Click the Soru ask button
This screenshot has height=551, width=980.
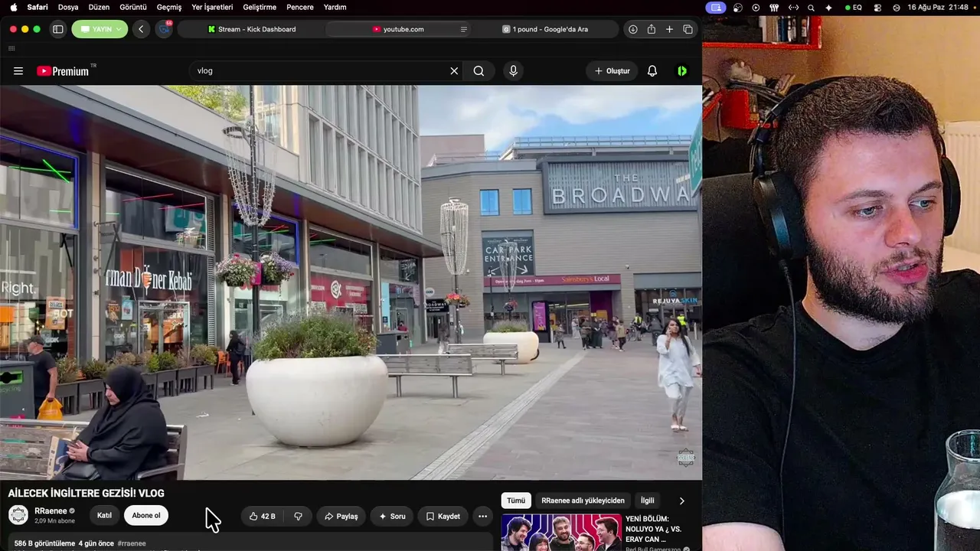392,516
